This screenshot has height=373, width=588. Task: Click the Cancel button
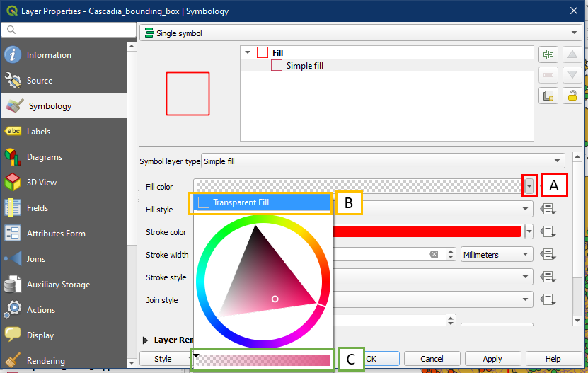(x=431, y=359)
